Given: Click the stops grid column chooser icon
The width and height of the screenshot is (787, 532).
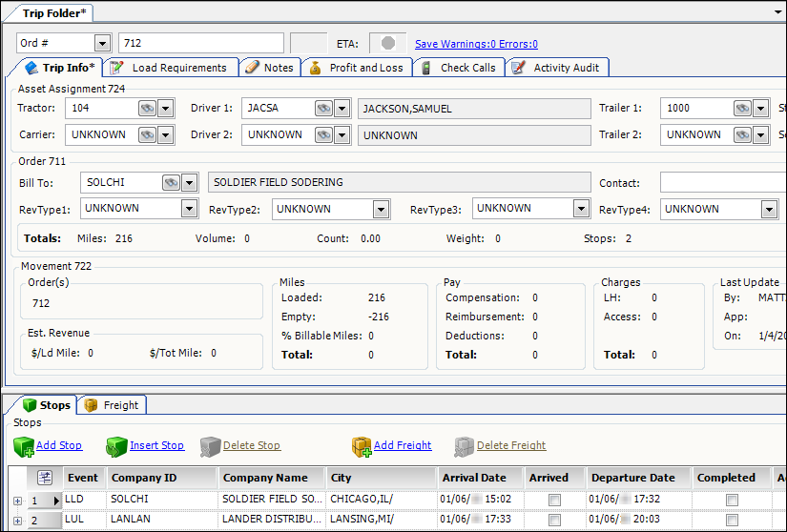Looking at the screenshot, I should [45, 478].
